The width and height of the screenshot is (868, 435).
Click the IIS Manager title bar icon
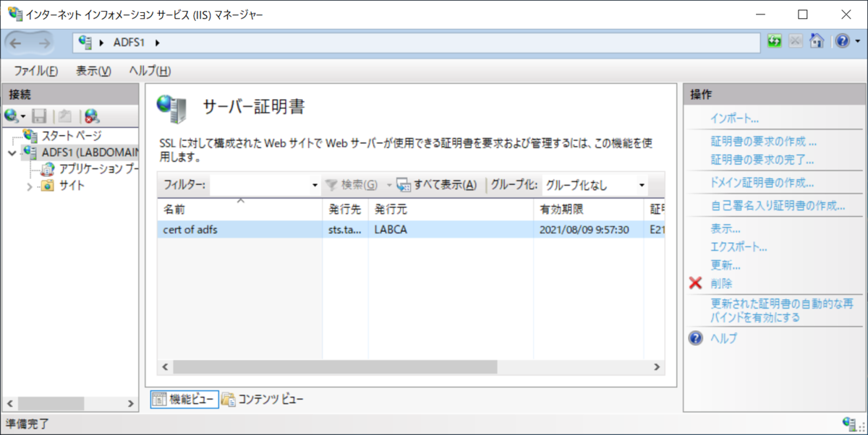point(14,14)
